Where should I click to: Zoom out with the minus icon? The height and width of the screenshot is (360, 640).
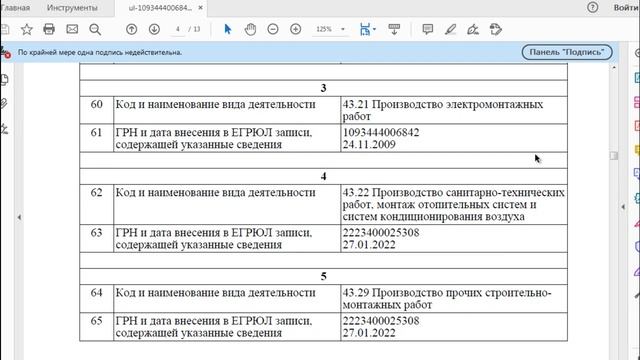point(273,29)
